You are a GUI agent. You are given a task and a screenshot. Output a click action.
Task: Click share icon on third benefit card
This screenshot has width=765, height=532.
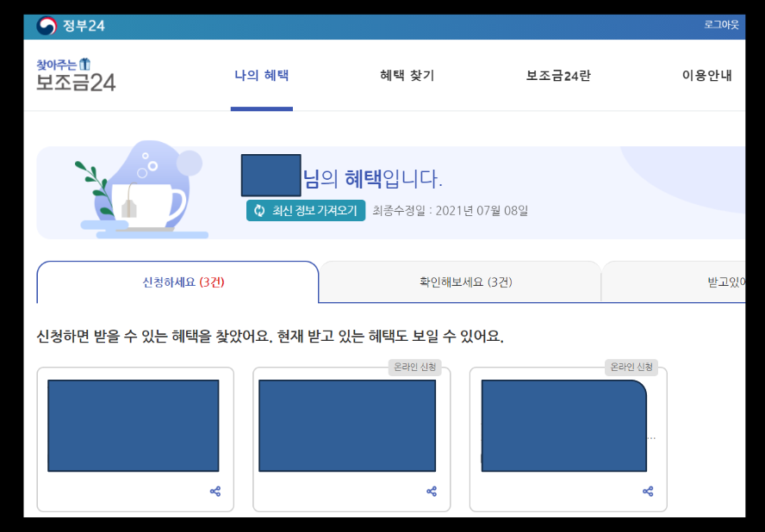click(648, 491)
